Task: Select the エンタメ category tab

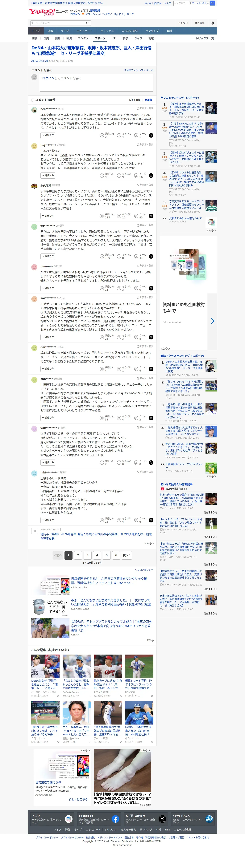Action: (x=83, y=39)
